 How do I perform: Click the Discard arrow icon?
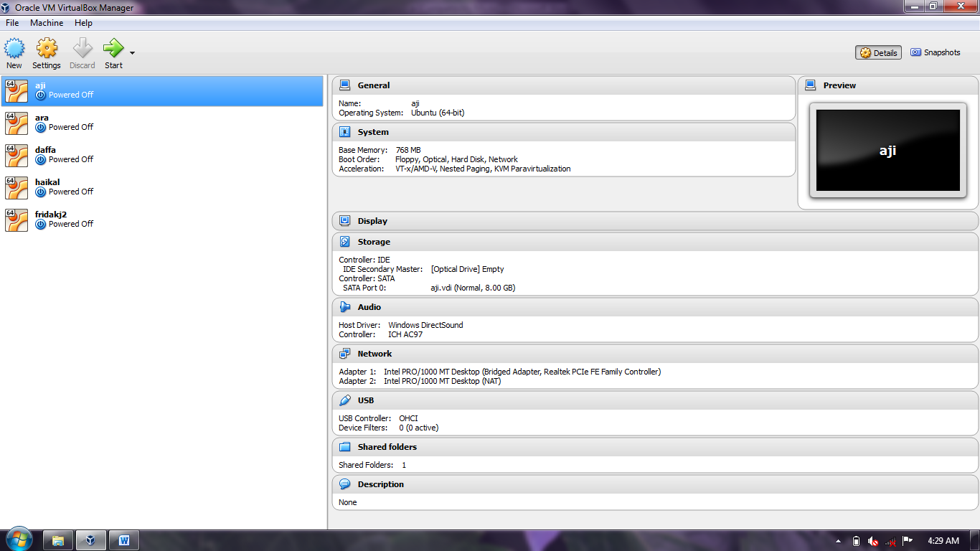coord(83,49)
